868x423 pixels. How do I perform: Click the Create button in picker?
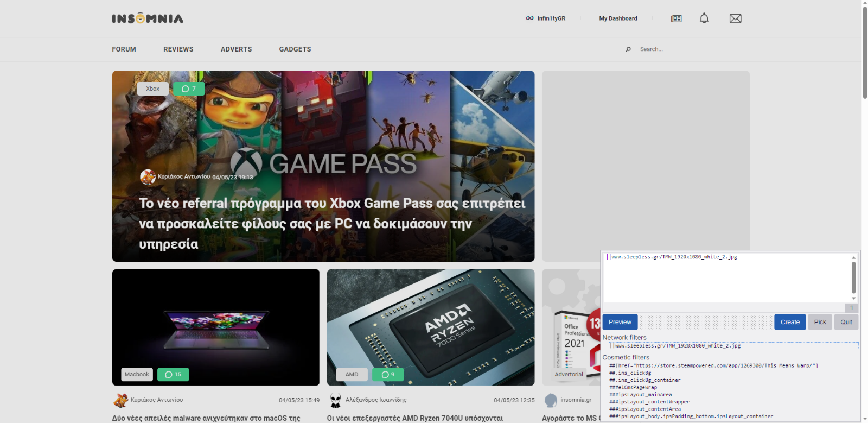[790, 322]
